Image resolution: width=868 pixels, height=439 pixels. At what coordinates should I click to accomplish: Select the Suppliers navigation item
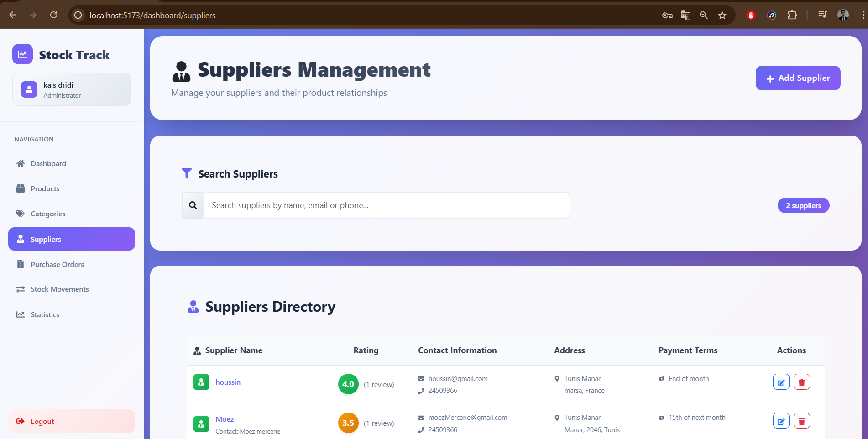coord(72,239)
